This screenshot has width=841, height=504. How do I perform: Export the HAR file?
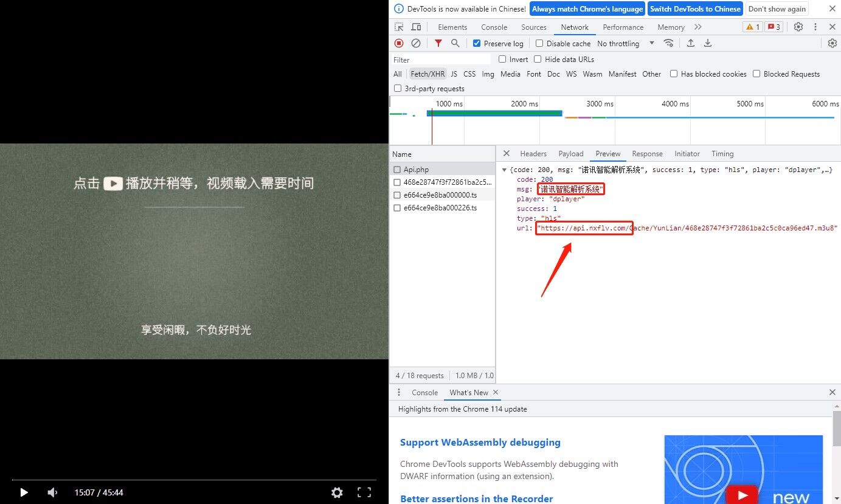707,43
